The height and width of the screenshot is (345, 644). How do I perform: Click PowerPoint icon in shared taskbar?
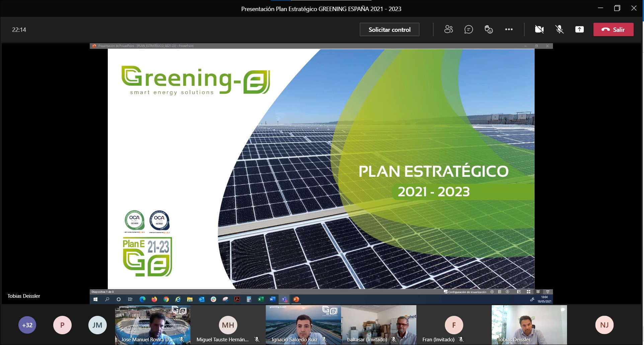coord(296,299)
